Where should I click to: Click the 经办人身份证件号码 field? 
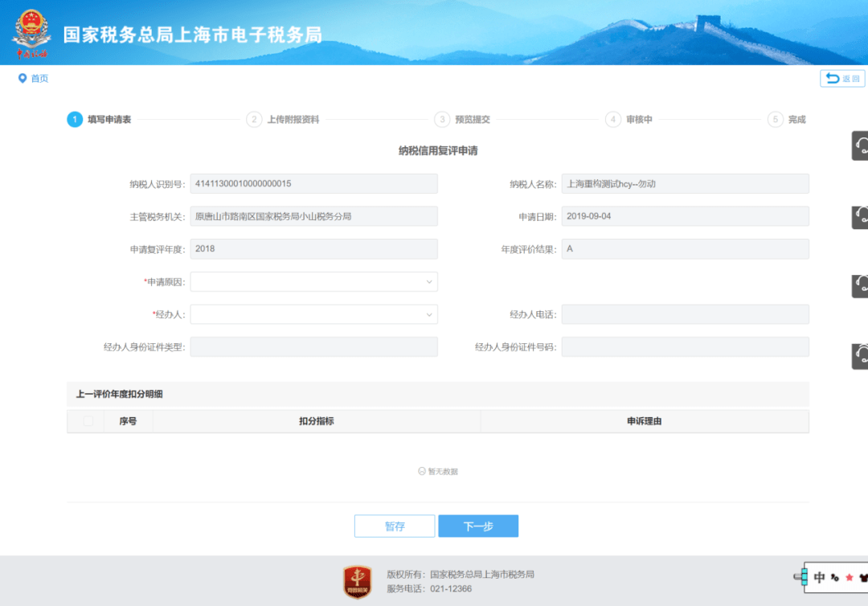click(686, 347)
